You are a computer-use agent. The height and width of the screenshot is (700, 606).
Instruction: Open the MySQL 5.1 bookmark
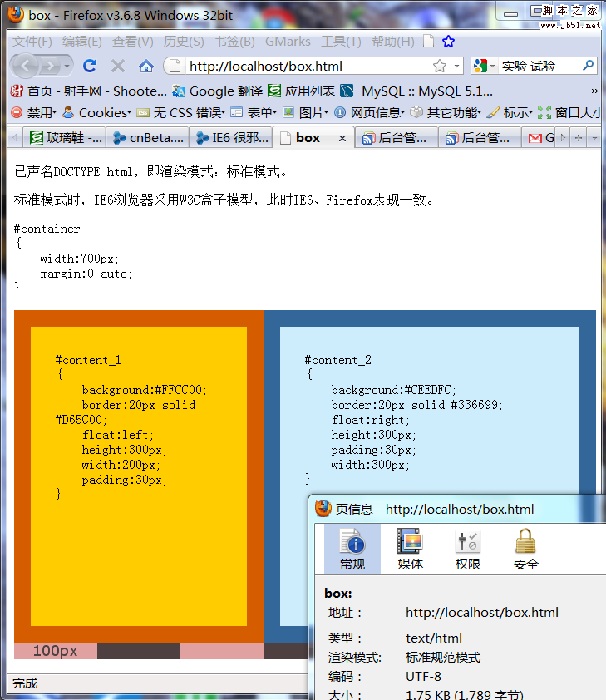pyautogui.click(x=416, y=91)
